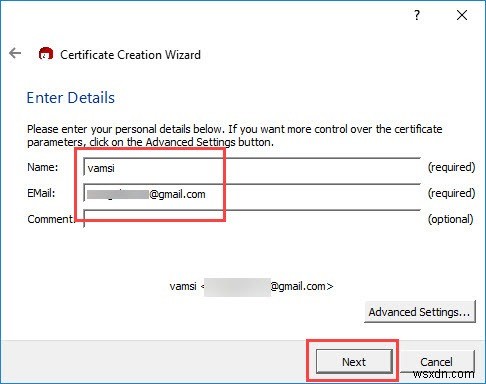
Task: Proceed with the Next button
Action: click(x=354, y=361)
